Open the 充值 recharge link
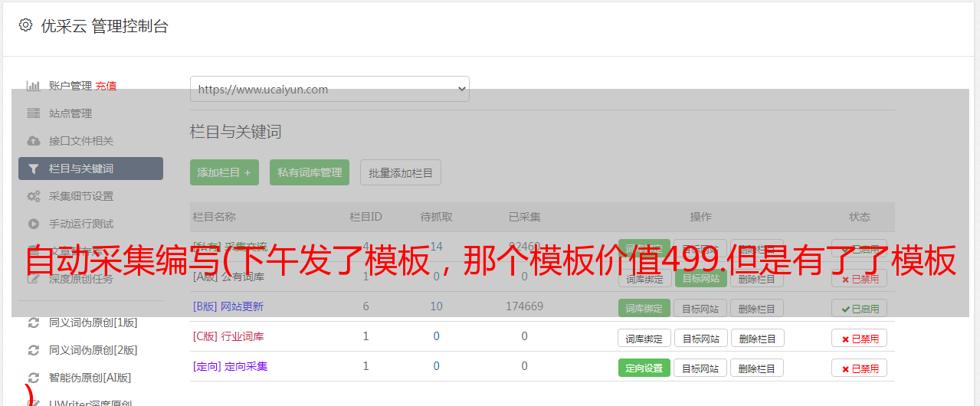Screen dimensions: 980x406 [x=106, y=86]
